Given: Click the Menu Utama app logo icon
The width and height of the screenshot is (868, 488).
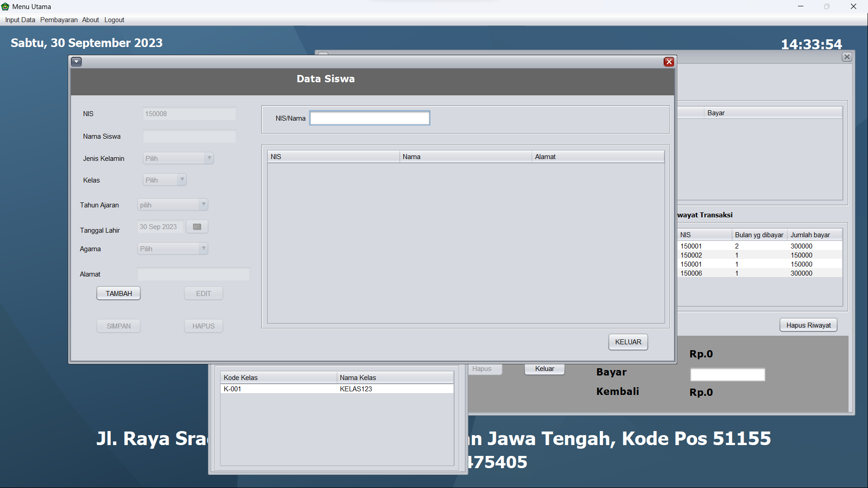Looking at the screenshot, I should click(5, 7).
